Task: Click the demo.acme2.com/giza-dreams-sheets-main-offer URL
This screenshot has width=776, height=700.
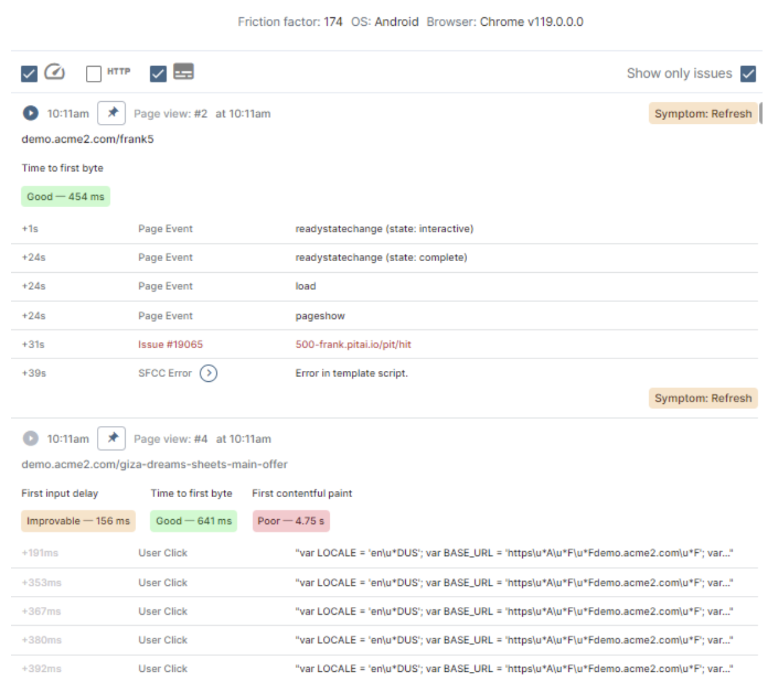Action: click(154, 465)
